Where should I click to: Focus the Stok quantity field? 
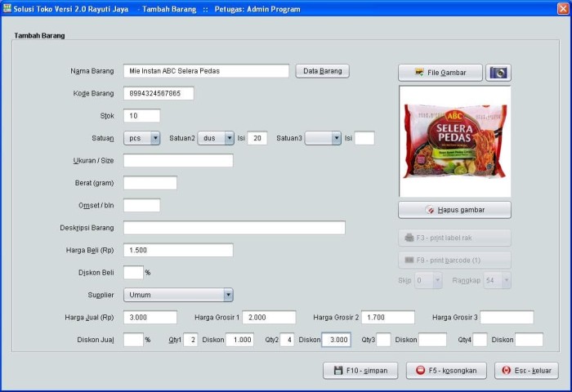pos(141,116)
